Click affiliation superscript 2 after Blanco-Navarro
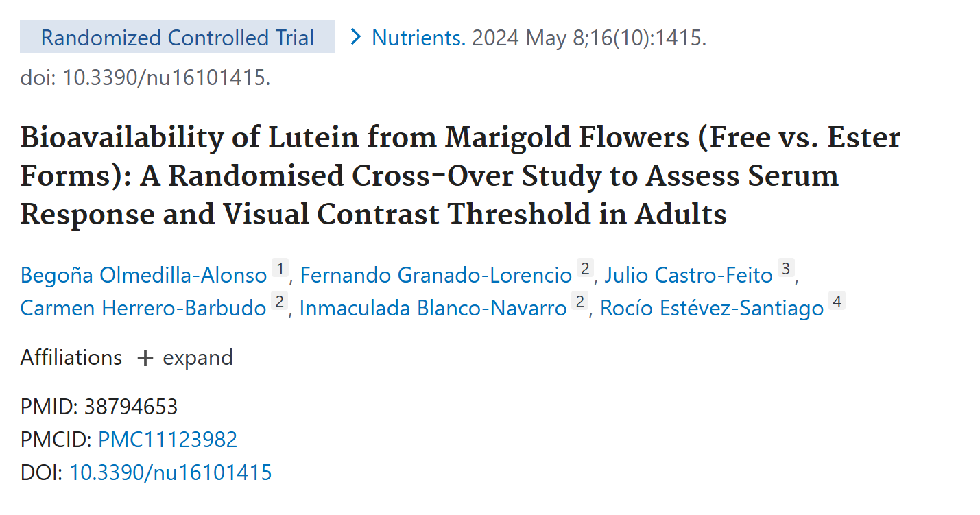 tap(580, 301)
